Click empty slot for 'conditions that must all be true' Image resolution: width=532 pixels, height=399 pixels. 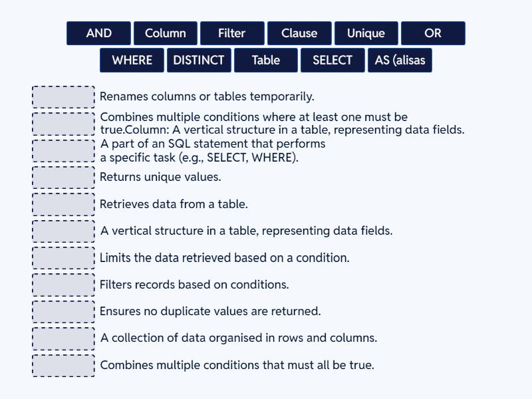click(64, 365)
